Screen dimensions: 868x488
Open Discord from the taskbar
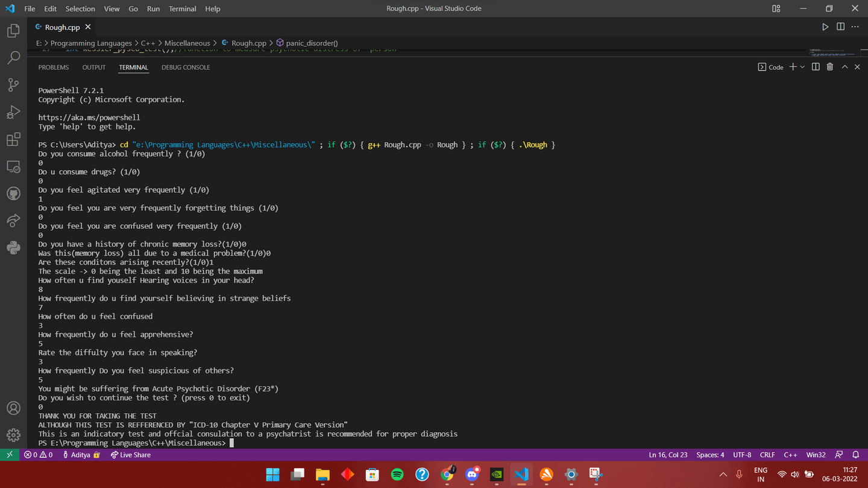tap(472, 474)
